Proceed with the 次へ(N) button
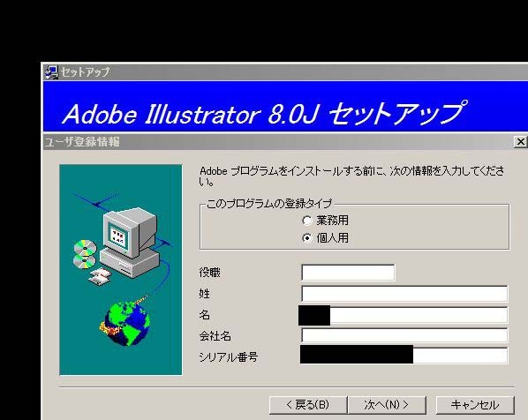 387,405
